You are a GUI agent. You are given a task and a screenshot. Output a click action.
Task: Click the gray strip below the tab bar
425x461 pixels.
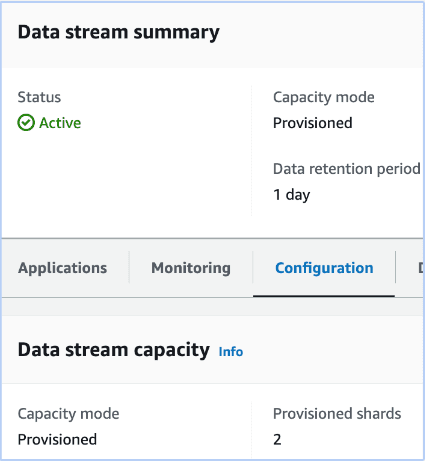coord(213,306)
